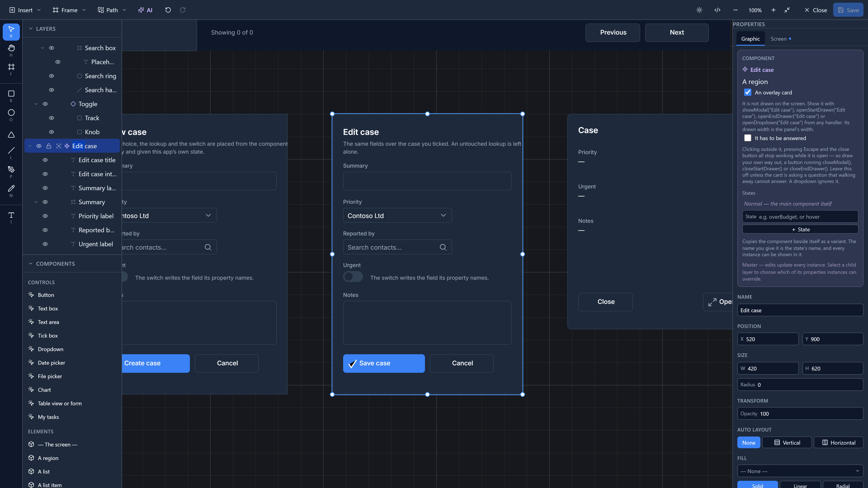This screenshot has width=868, height=488.
Task: Collapse the Toggle layer group
Action: click(x=36, y=104)
